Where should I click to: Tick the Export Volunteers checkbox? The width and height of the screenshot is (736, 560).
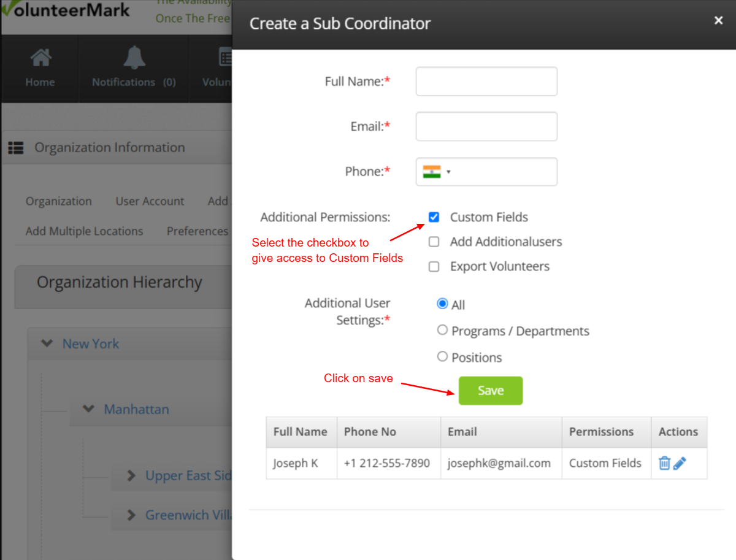click(434, 266)
